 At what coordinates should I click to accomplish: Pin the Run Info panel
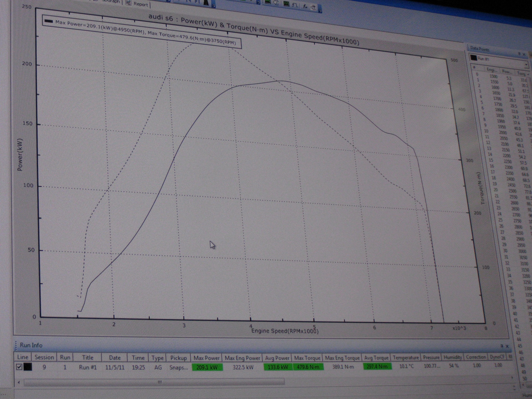pos(502,346)
